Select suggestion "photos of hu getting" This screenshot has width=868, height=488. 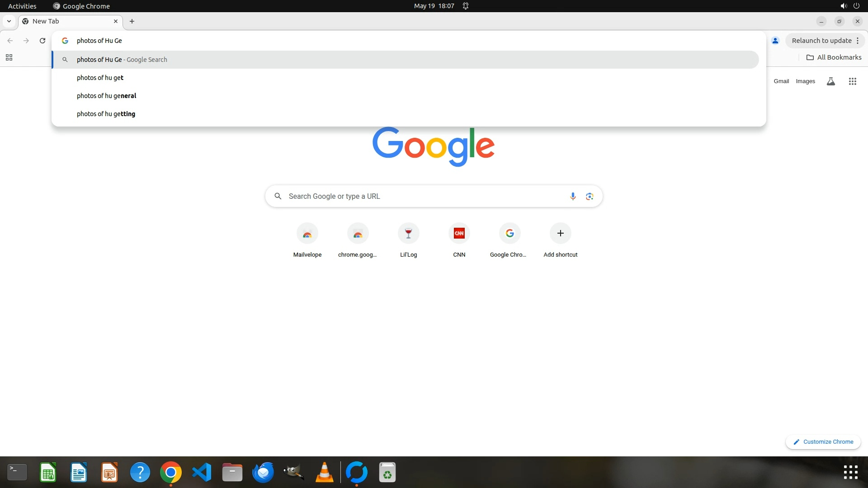(106, 114)
